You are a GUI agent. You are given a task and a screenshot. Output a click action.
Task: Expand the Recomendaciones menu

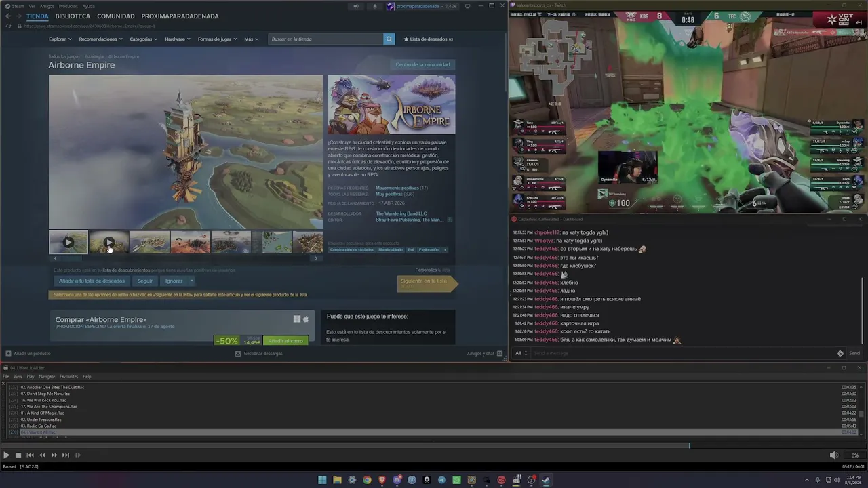[x=100, y=39]
